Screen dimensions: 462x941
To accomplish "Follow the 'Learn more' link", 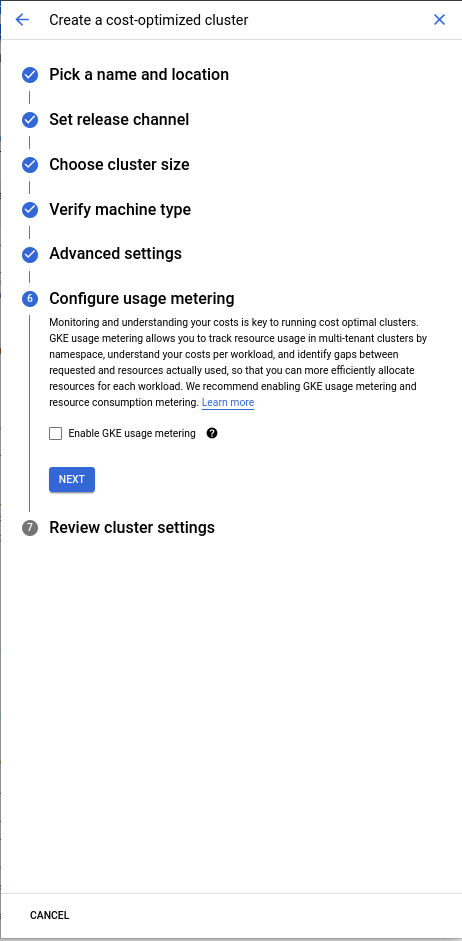I will [228, 403].
